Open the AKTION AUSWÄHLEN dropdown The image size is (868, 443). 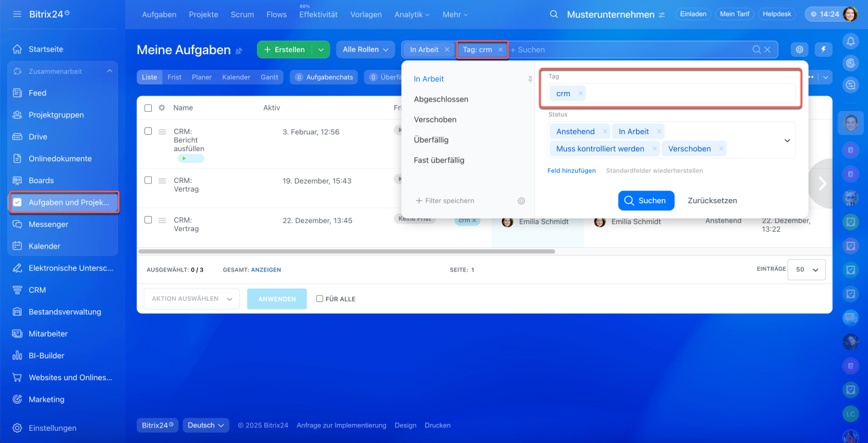pos(192,299)
